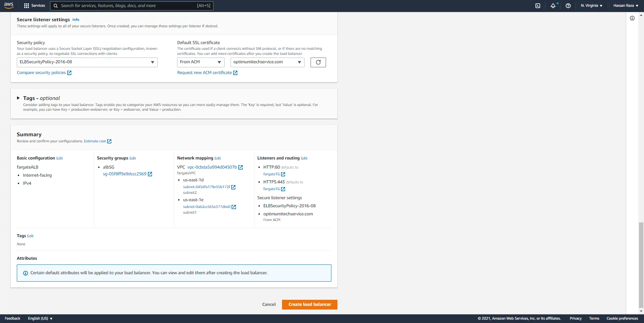
Task: Select the us-east-1e zone text
Action: coord(193,200)
